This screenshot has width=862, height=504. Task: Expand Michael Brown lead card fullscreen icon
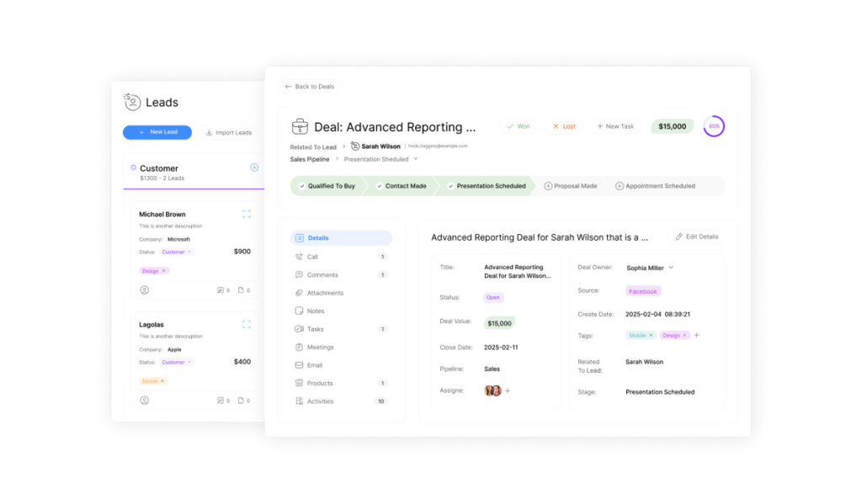[x=247, y=215]
